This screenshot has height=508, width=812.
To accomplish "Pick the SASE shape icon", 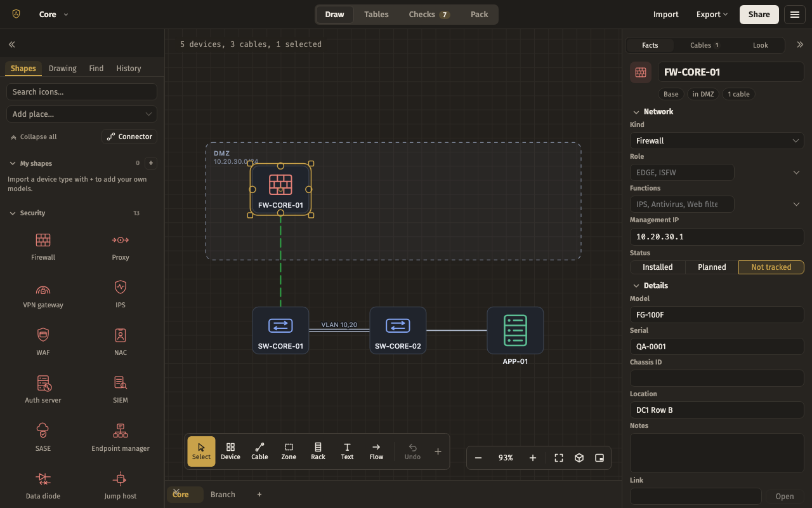I will [43, 438].
